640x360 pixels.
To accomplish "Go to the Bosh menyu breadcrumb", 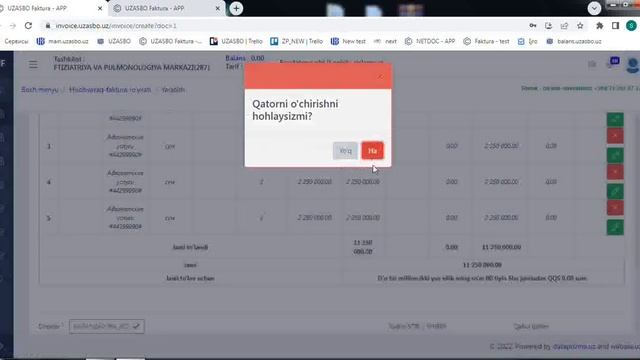I will 40,89.
